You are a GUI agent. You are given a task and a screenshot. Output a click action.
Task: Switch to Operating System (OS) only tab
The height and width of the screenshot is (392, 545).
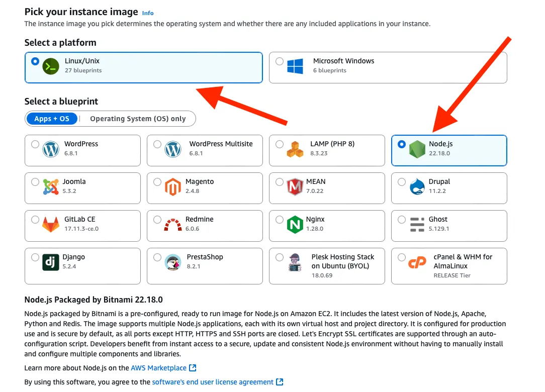pos(138,119)
